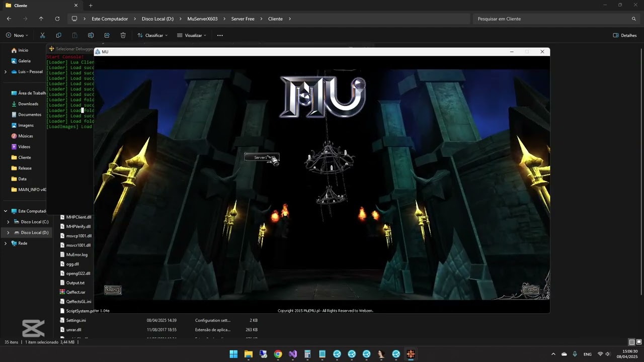Select the Output.txt file
The height and width of the screenshot is (362, 644).
[76, 283]
